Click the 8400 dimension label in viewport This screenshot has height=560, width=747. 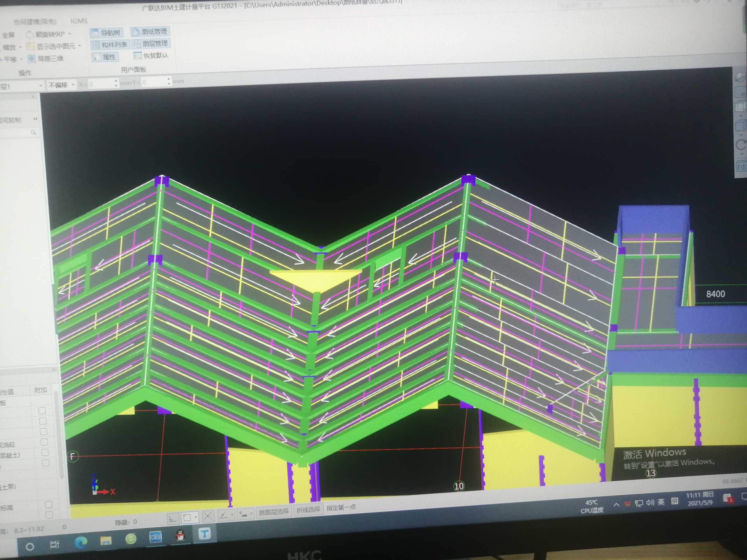715,294
